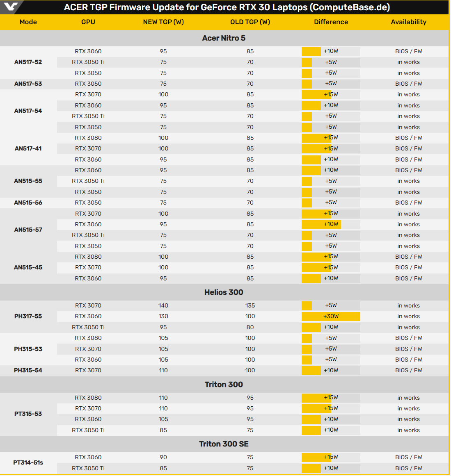Click in works availability for PT315-53 RTX 3080
The height and width of the screenshot is (476, 451).
click(x=408, y=398)
